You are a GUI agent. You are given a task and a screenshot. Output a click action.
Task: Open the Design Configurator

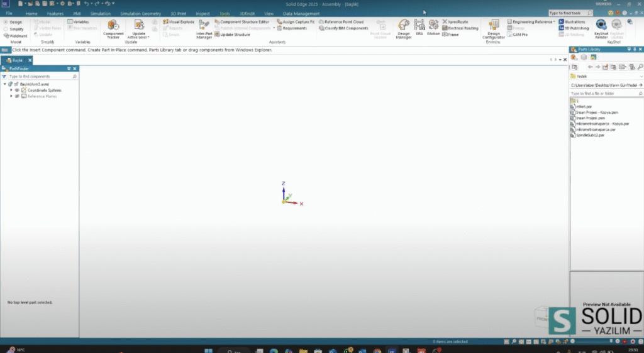click(x=493, y=29)
